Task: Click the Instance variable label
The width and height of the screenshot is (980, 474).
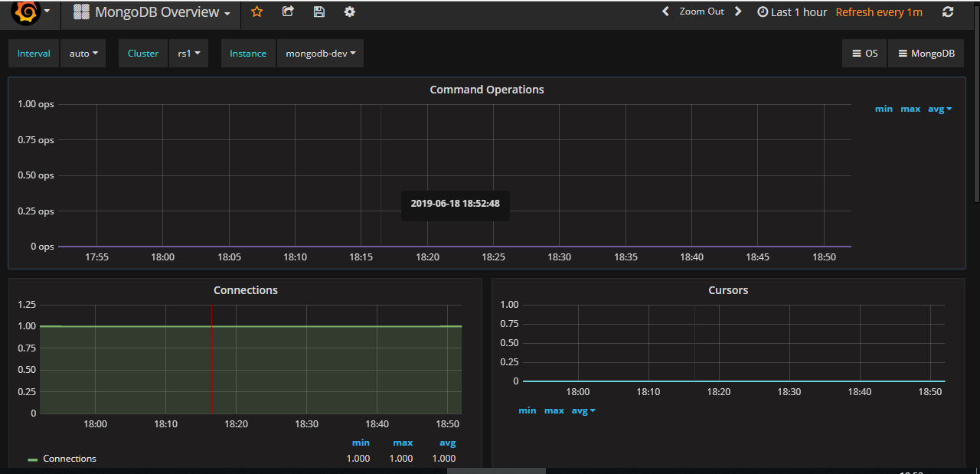Action: [248, 54]
